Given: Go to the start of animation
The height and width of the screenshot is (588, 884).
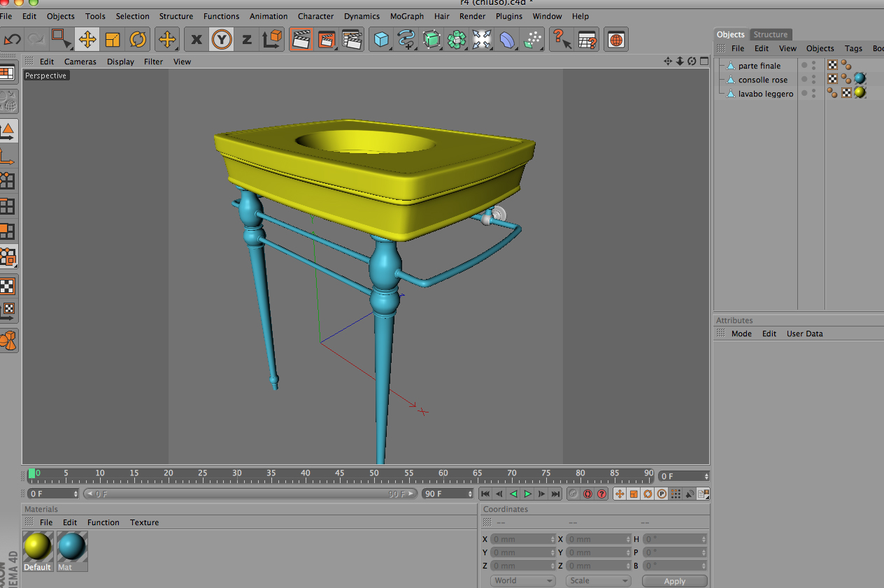Looking at the screenshot, I should [x=485, y=494].
